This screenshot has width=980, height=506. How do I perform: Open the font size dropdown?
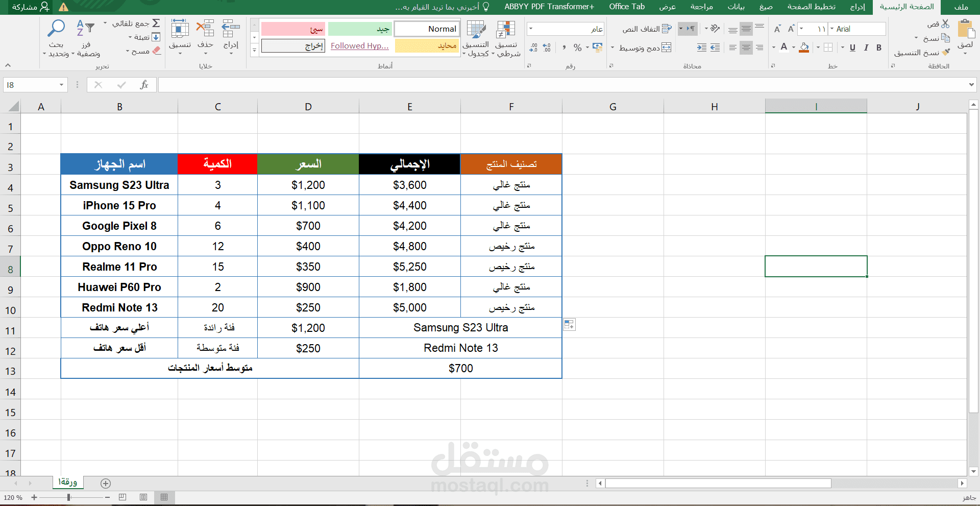[x=801, y=29]
